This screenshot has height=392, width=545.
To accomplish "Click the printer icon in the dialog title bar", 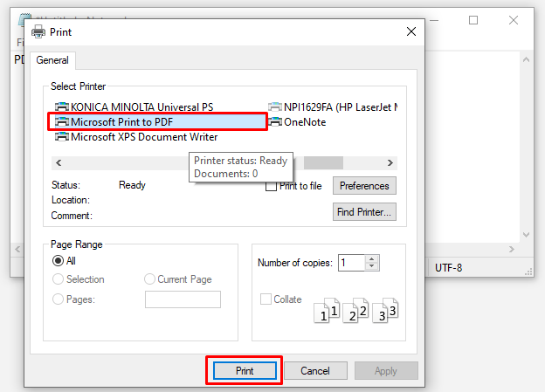I will 38,32.
